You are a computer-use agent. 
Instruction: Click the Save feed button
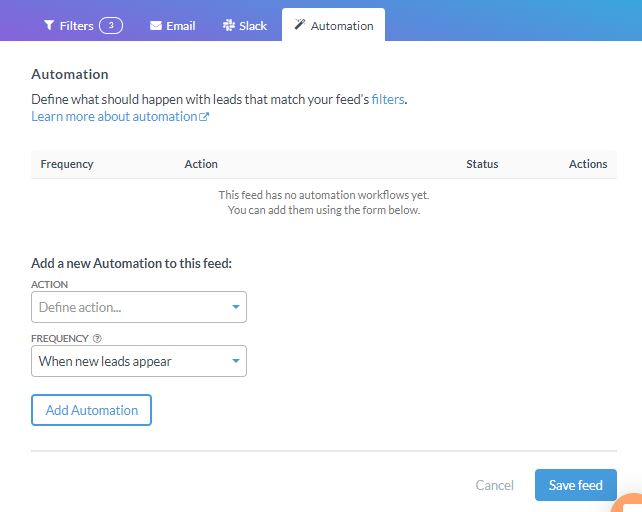click(576, 485)
